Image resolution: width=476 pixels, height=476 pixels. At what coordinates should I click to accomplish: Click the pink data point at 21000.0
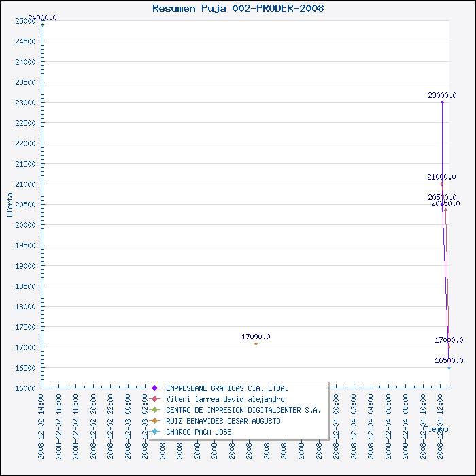(x=441, y=184)
